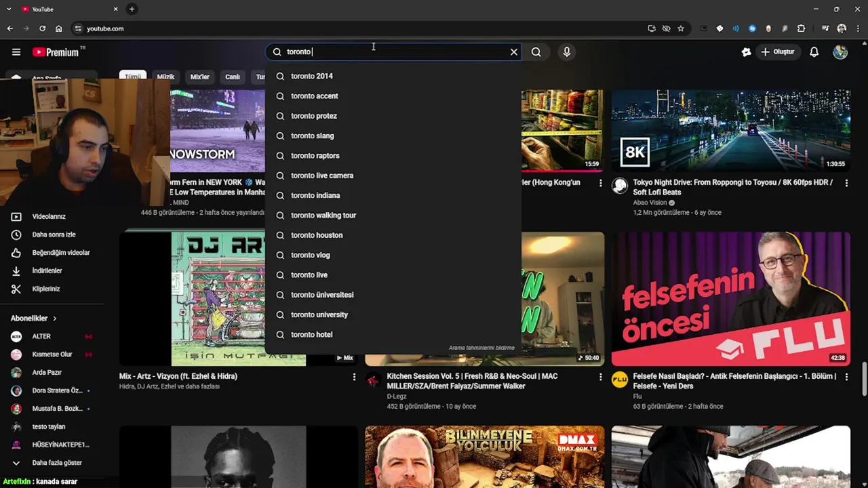Choose toronto hotel suggestion
Image resolution: width=868 pixels, height=488 pixels.
[393, 334]
